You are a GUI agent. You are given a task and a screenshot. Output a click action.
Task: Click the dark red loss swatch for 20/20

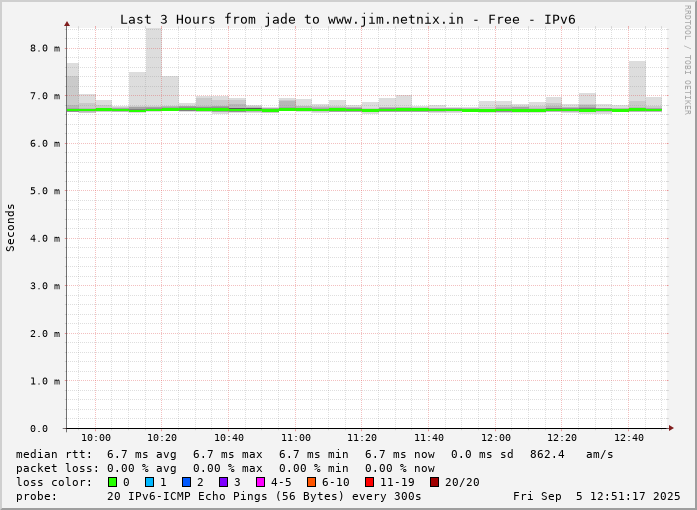434,482
